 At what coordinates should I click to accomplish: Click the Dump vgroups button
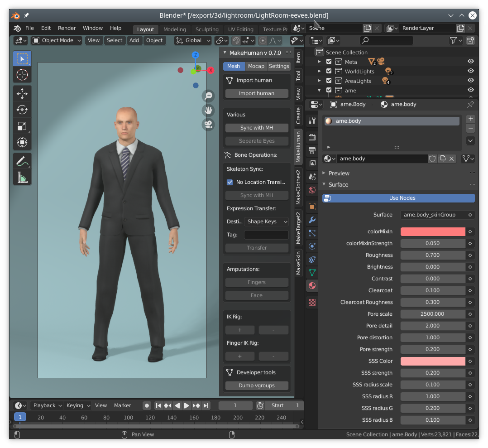(256, 385)
